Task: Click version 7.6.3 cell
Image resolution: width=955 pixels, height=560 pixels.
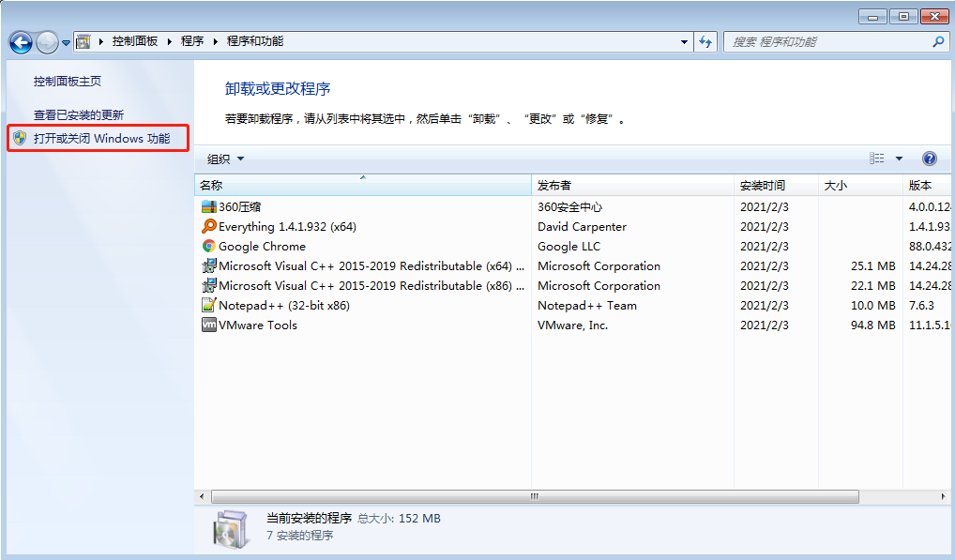Action: 921,306
